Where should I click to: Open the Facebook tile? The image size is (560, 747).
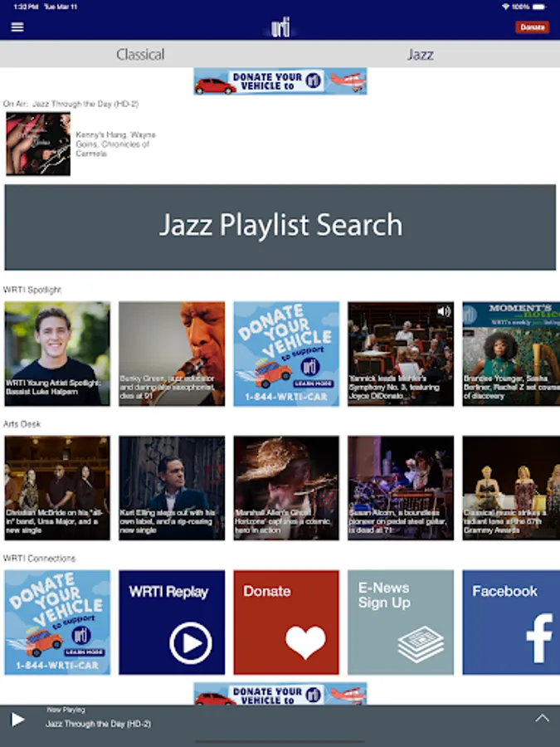[x=511, y=622]
